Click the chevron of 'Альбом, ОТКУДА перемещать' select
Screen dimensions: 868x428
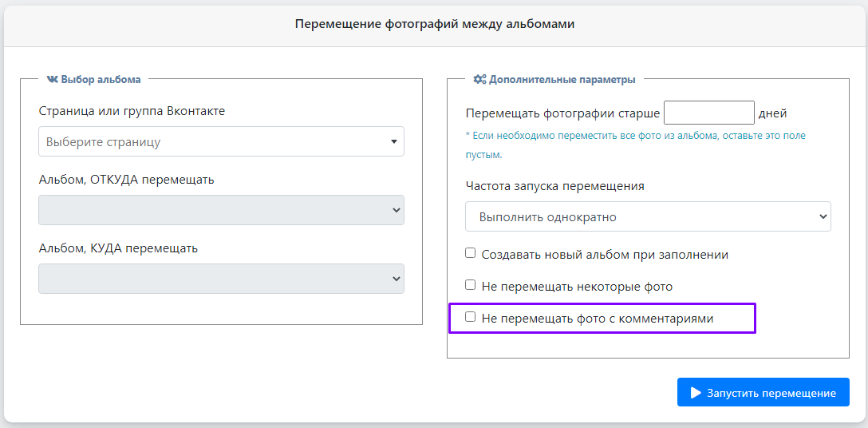[396, 210]
